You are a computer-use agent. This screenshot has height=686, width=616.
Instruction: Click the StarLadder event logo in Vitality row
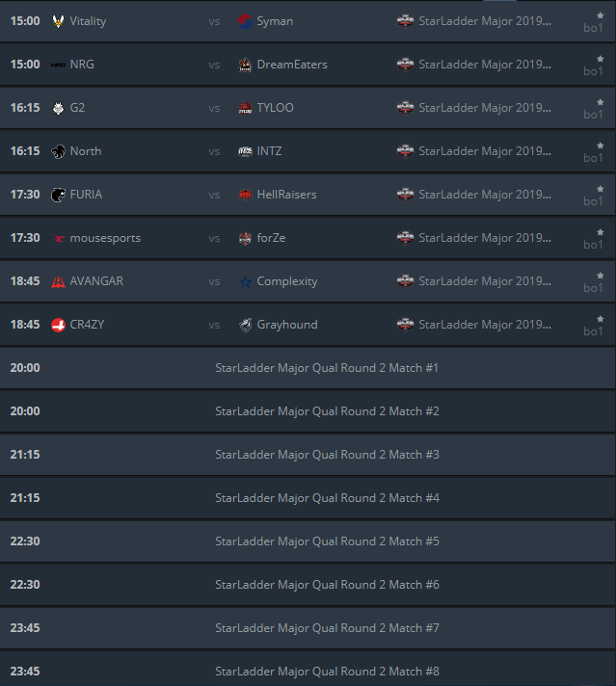[406, 21]
